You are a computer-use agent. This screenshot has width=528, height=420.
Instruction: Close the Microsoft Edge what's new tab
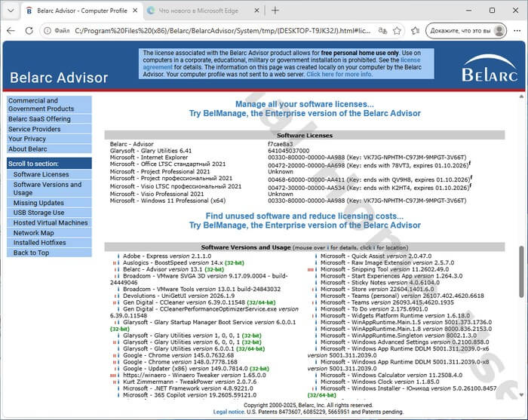point(256,11)
